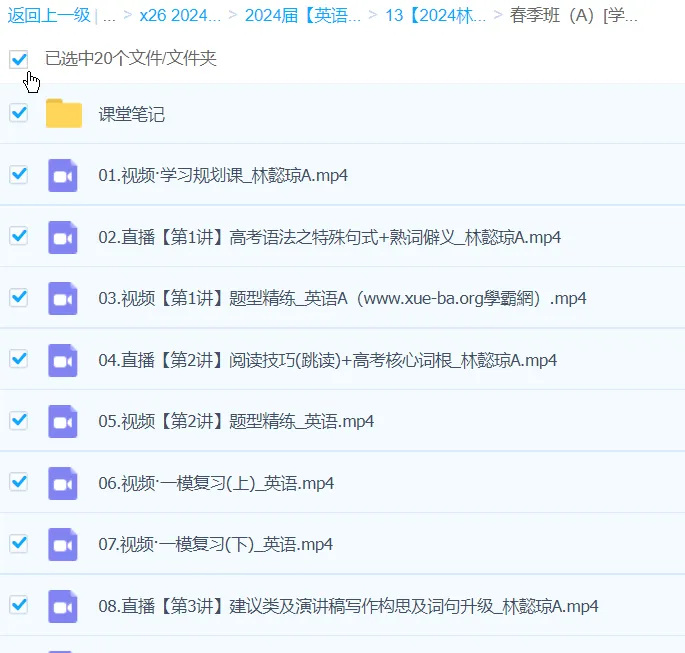
Task: Click video icon for 07.视频·一模复习(下) file
Action: (x=63, y=544)
